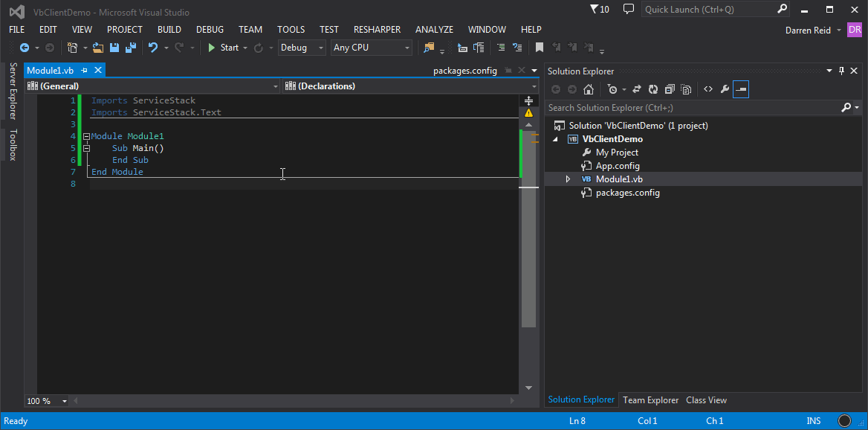Click the Uncomment selected lines icon

pos(517,48)
